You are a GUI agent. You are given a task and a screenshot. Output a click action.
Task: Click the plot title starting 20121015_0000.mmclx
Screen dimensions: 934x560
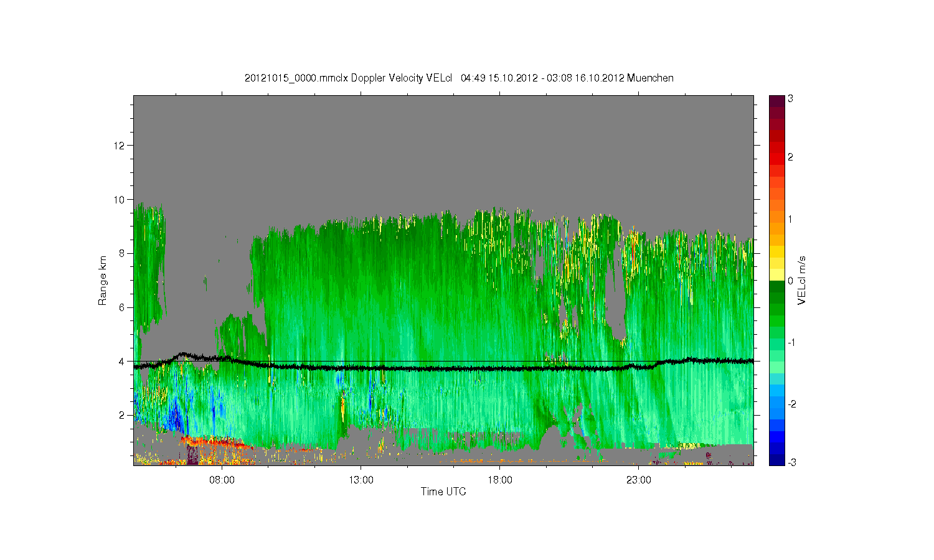[x=459, y=78]
